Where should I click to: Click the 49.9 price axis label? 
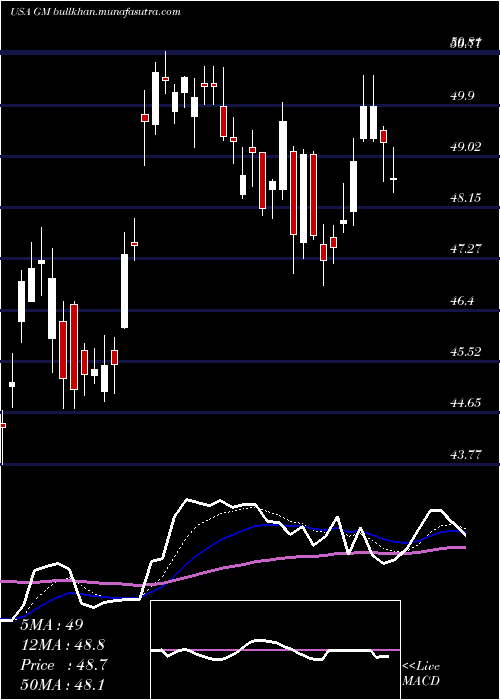tap(463, 95)
